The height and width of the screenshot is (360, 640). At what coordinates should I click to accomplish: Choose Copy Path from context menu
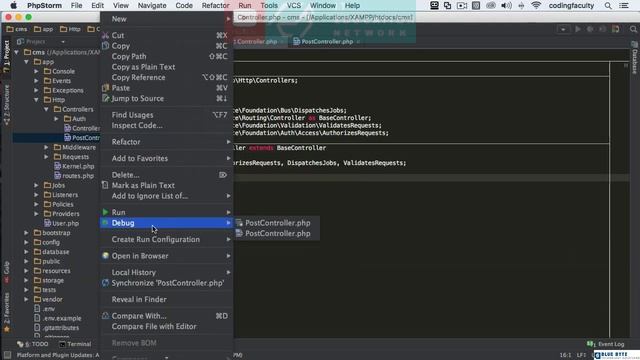[x=167, y=56]
